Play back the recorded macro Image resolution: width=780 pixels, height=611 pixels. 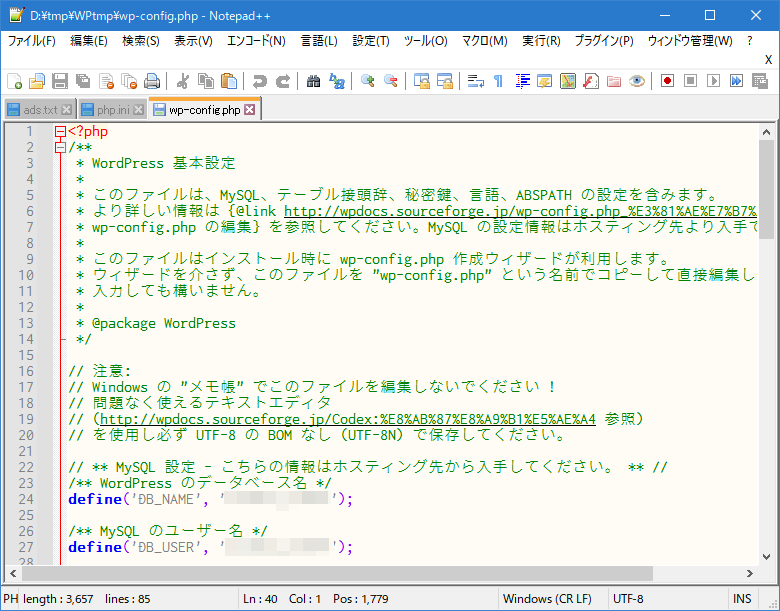[713, 81]
